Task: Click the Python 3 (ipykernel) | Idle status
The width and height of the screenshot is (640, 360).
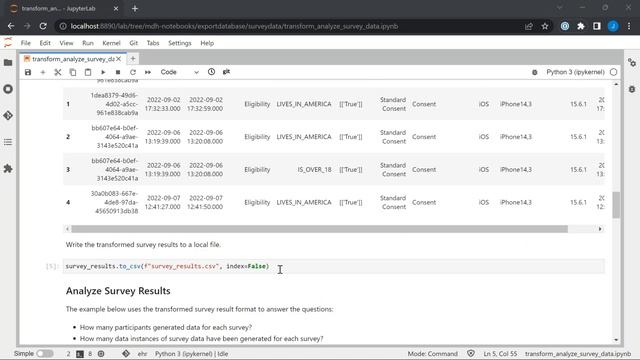Action: point(191,354)
